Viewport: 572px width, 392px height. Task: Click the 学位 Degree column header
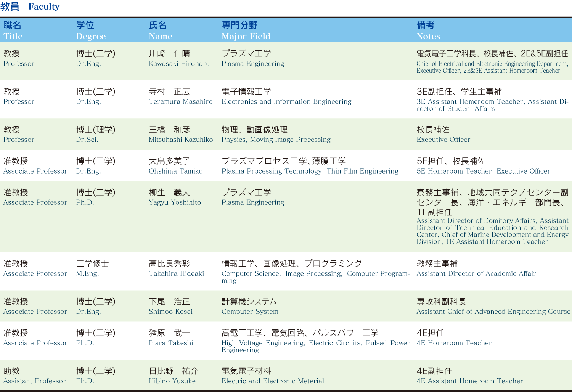tap(91, 31)
